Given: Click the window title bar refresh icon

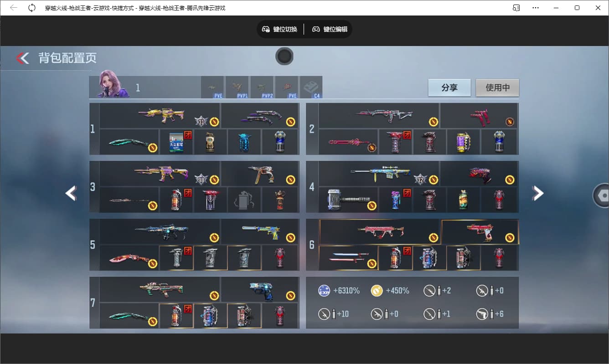Looking at the screenshot, I should (x=32, y=8).
